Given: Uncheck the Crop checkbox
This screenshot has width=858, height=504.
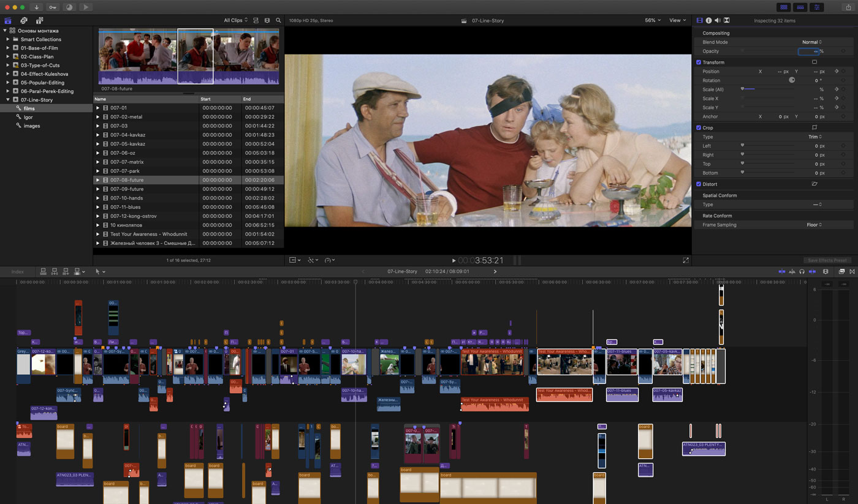Looking at the screenshot, I should point(699,127).
